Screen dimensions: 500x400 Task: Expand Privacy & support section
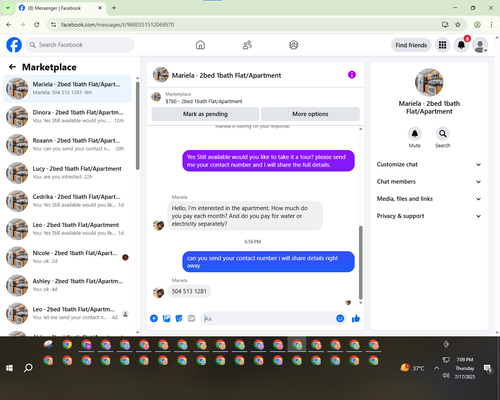tap(429, 216)
